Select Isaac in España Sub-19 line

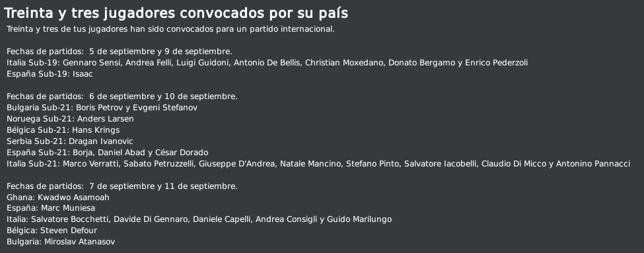[83, 75]
